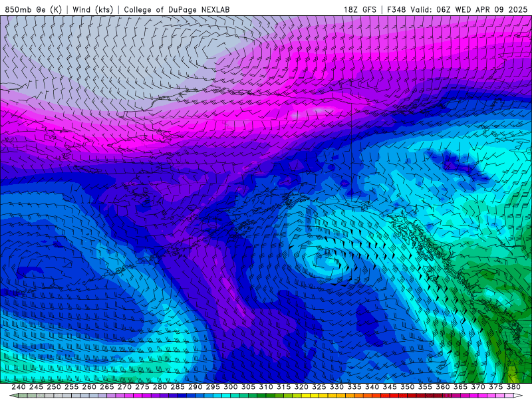Click the 275 value on the color scale
This screenshot has height=399, width=532.
coord(142,387)
